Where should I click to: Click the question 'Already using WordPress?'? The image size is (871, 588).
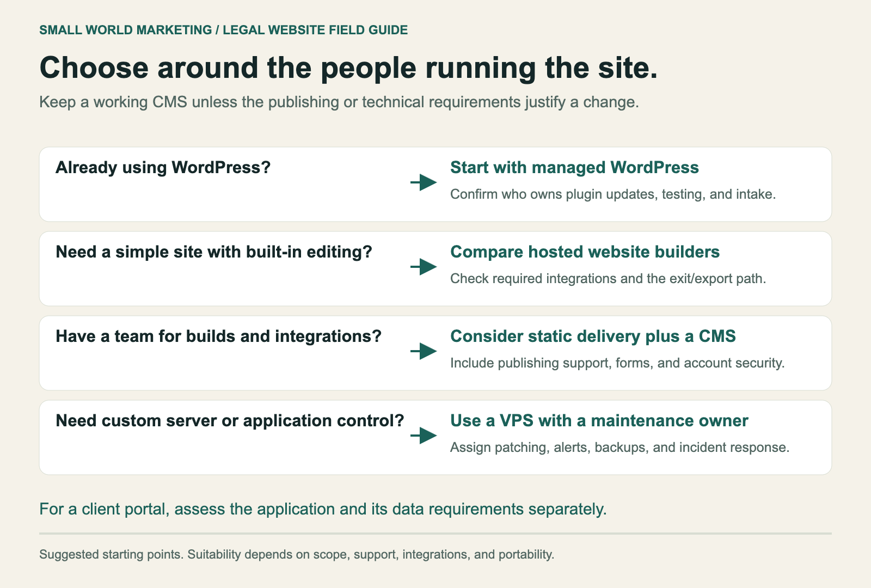coord(163,167)
